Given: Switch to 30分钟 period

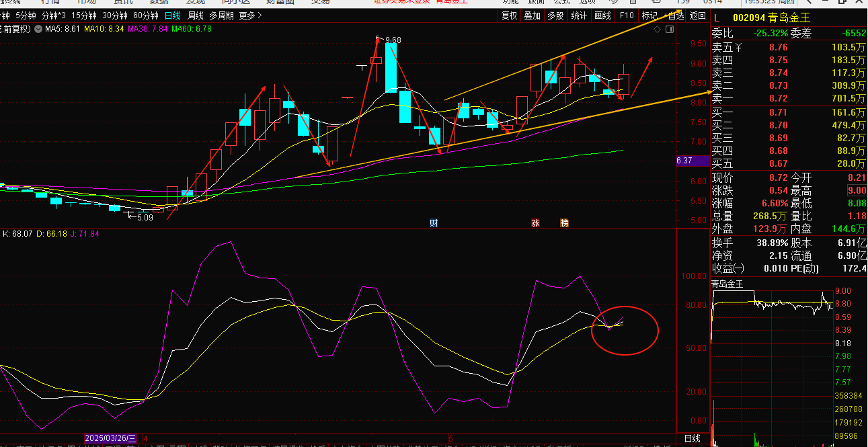Looking at the screenshot, I should tap(115, 15).
